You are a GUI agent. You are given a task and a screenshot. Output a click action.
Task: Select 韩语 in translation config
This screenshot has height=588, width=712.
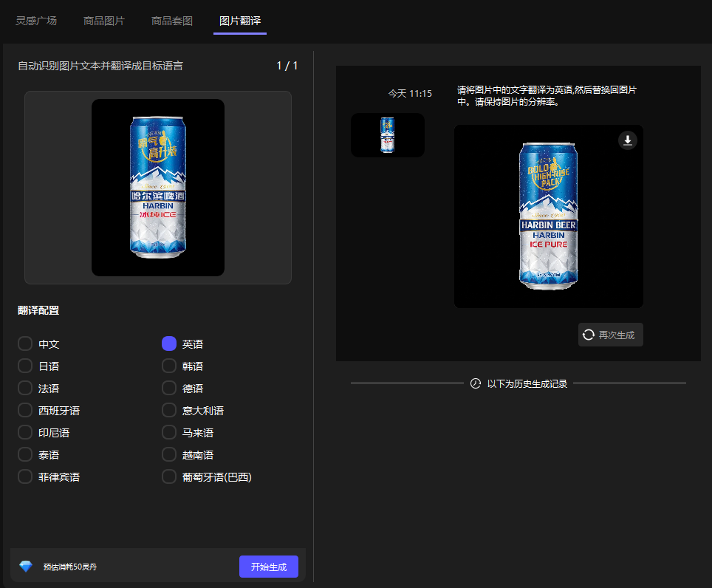pos(168,366)
